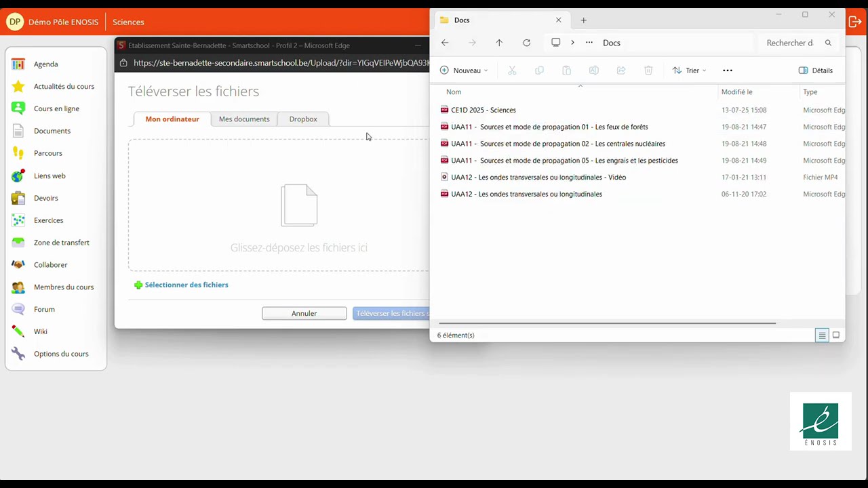Sort by Type column header
Viewport: 868px width, 488px height.
click(810, 92)
